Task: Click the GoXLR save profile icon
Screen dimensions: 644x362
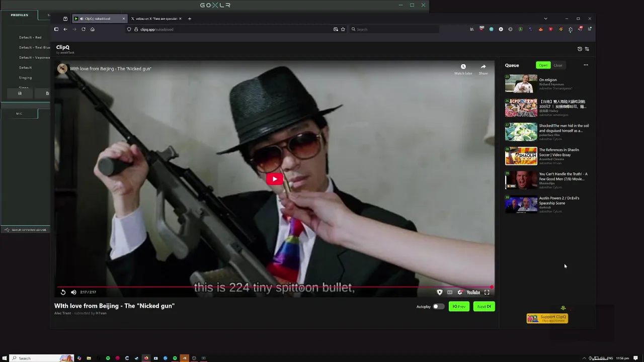Action: (x=20, y=93)
